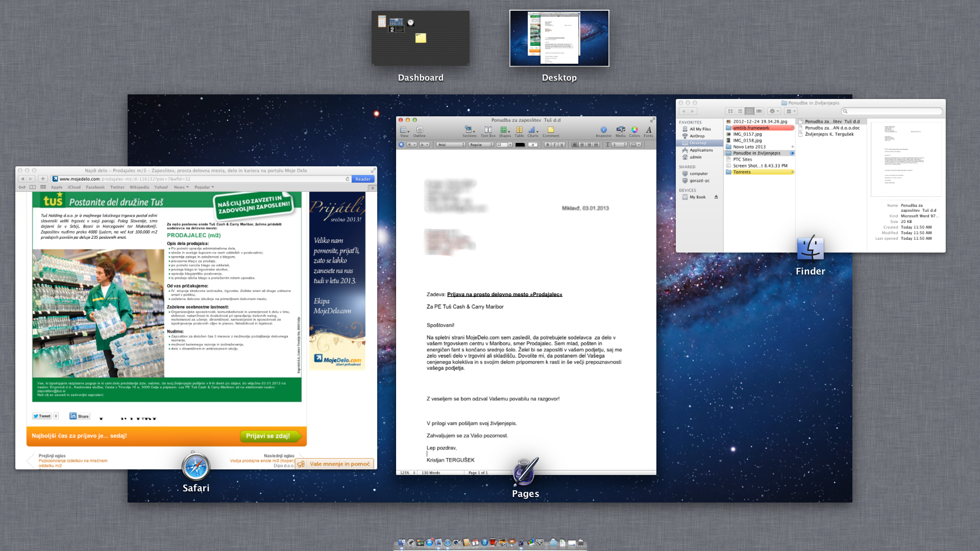Select AirDrop in Finder sidebar

click(x=697, y=136)
